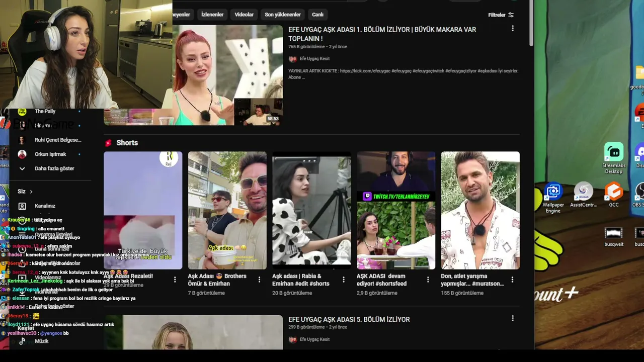
Task: Click '765 B görüntüleme • 2 yıl önce' text
Action: tap(317, 47)
